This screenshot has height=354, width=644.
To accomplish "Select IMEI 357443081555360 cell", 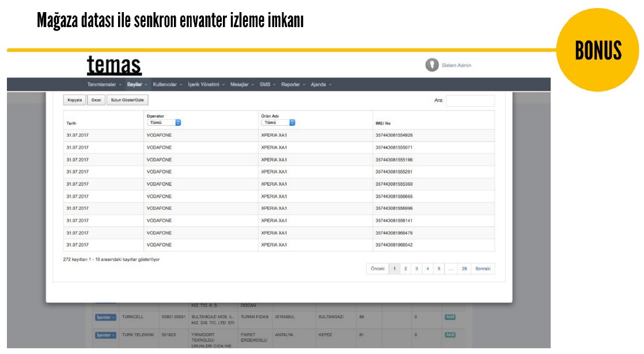I will [394, 184].
